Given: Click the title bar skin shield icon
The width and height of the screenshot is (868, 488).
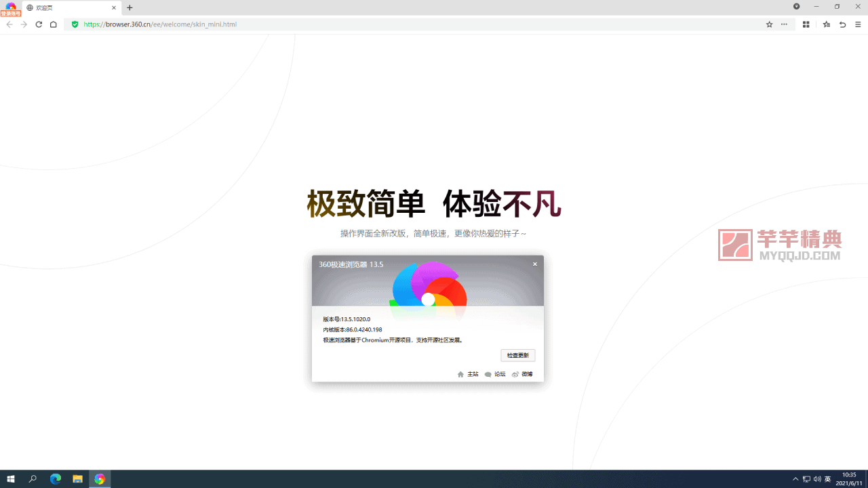Looking at the screenshot, I should point(796,6).
